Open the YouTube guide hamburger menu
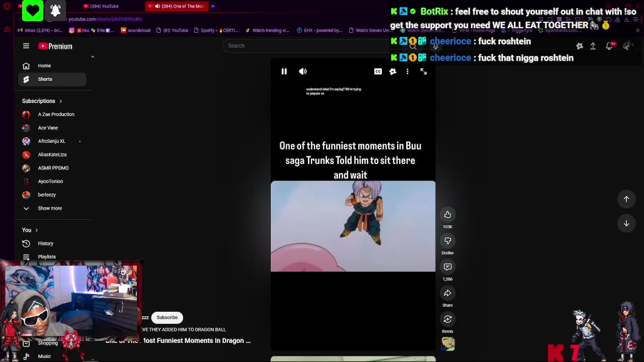The width and height of the screenshot is (644, 362). [x=26, y=46]
